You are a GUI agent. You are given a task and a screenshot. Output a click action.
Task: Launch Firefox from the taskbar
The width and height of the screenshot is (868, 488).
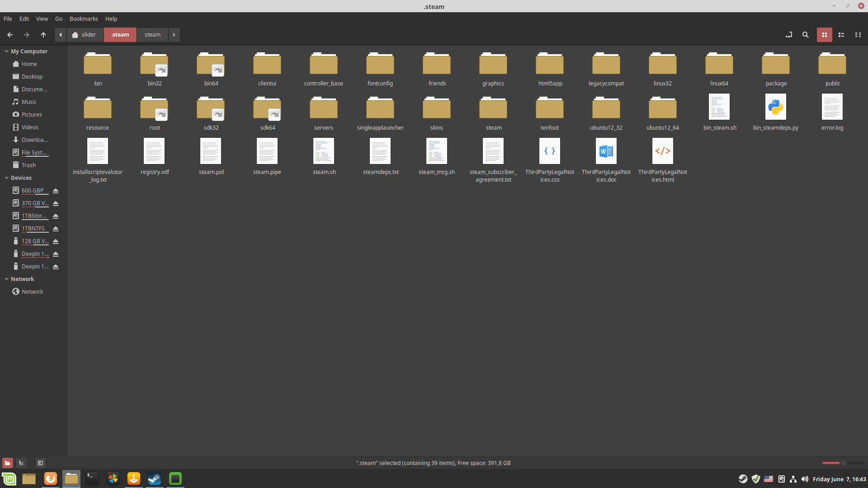51,479
